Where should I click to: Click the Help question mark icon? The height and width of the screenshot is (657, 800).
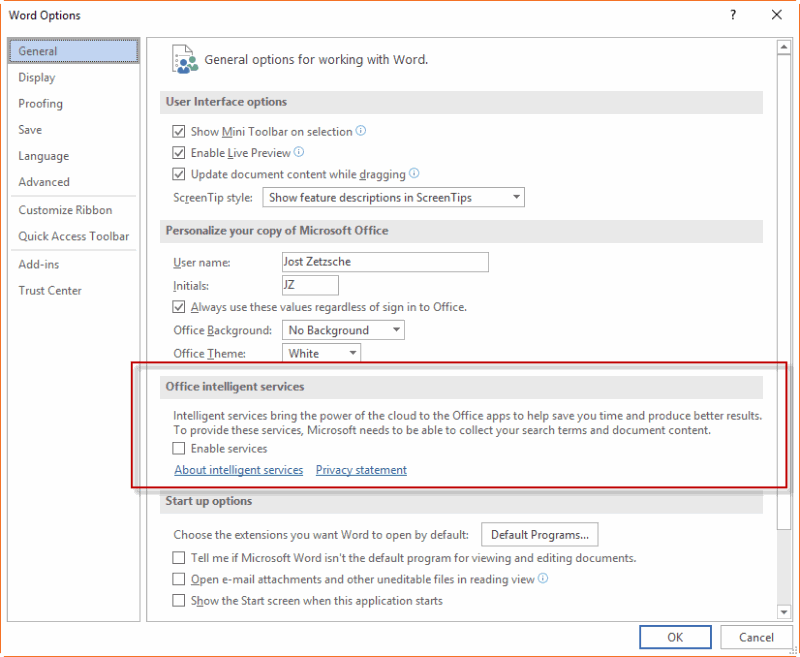(733, 15)
